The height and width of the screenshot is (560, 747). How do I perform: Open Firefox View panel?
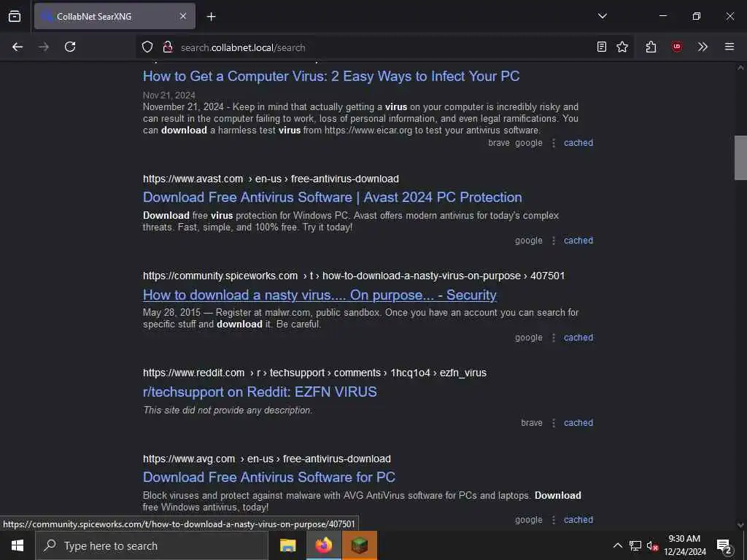point(15,16)
